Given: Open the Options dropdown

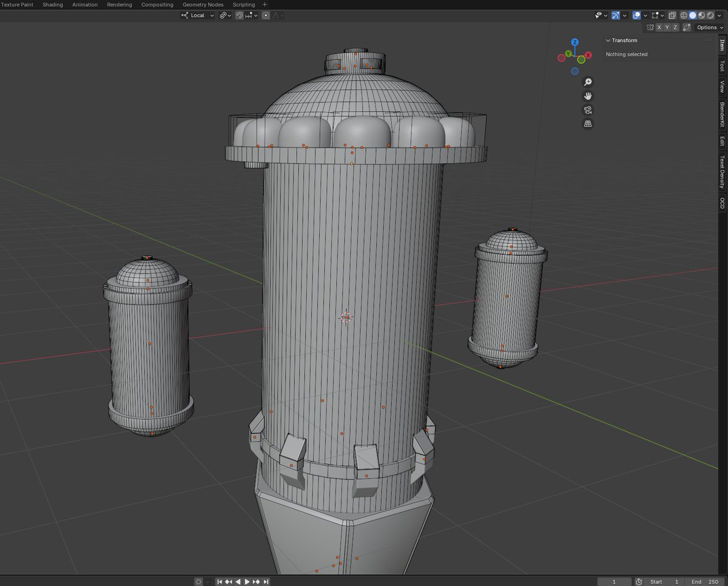Looking at the screenshot, I should point(709,27).
